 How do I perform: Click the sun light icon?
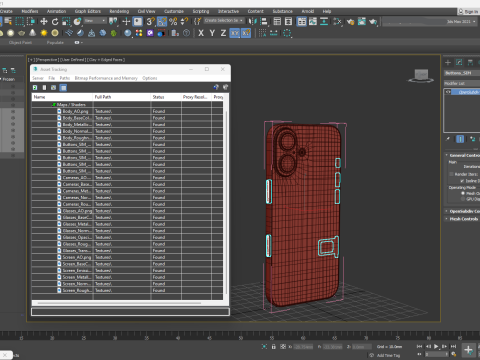point(44,33)
